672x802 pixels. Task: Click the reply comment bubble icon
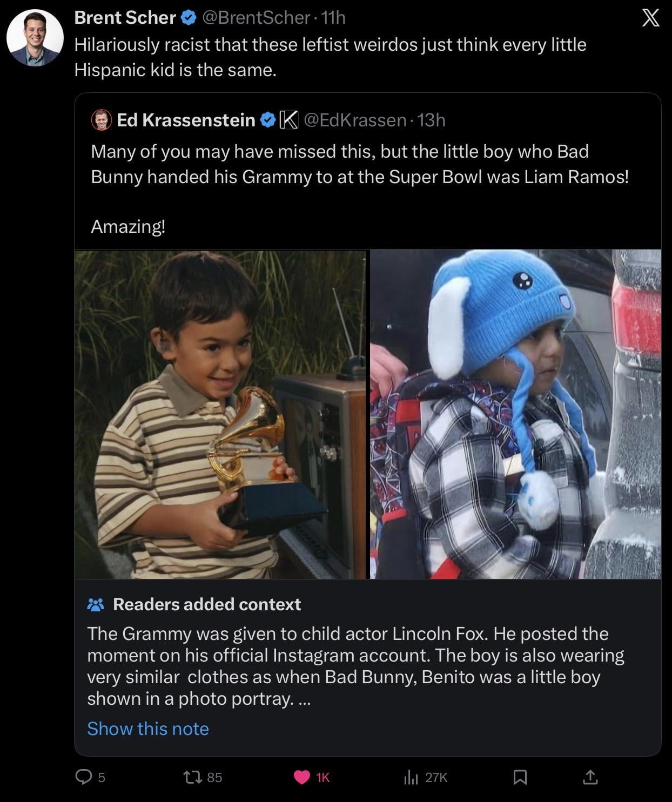pos(83,777)
